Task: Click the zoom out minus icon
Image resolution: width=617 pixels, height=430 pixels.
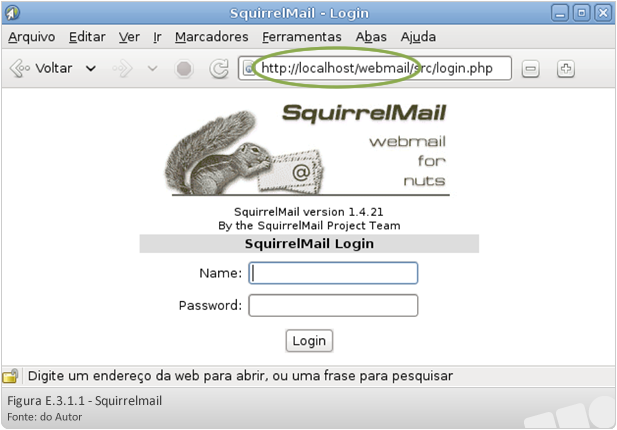Action: 530,69
